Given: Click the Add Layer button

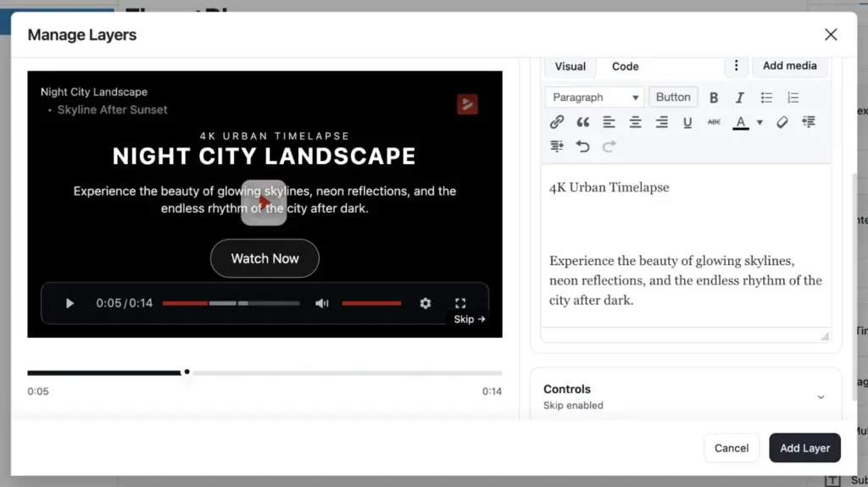Looking at the screenshot, I should point(804,448).
